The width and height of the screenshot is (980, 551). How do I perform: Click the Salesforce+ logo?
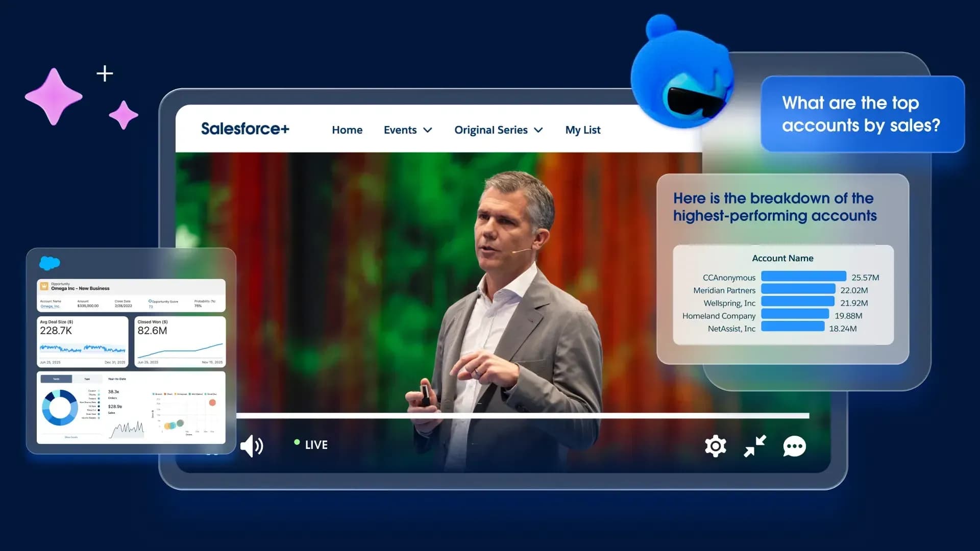point(245,129)
